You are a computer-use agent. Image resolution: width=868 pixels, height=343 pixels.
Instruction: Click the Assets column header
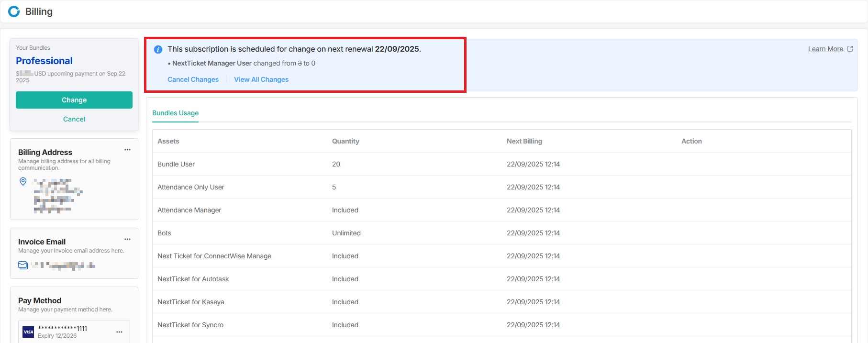point(168,141)
